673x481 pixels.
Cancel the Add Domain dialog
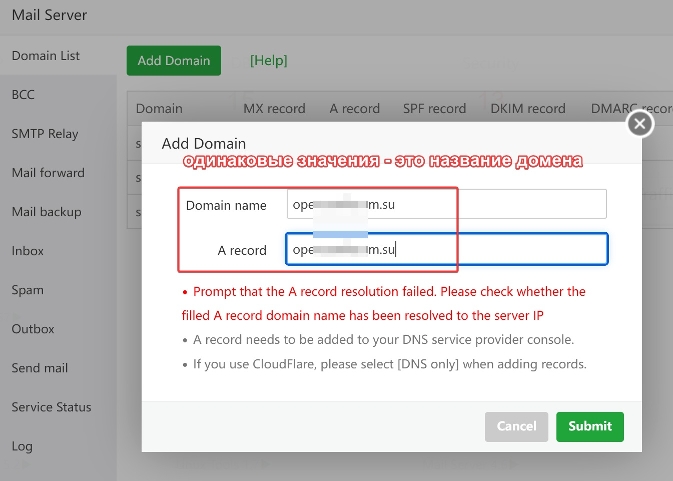[516, 426]
